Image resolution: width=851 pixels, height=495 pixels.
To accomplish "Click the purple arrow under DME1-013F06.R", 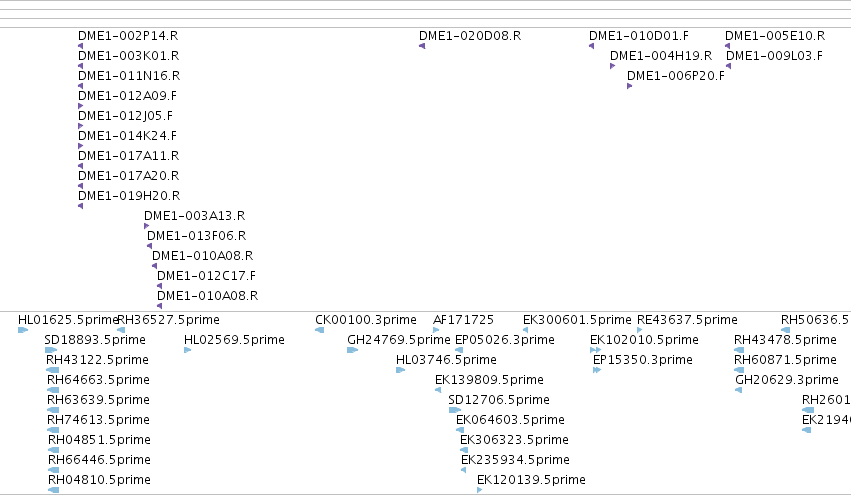I will [x=149, y=246].
